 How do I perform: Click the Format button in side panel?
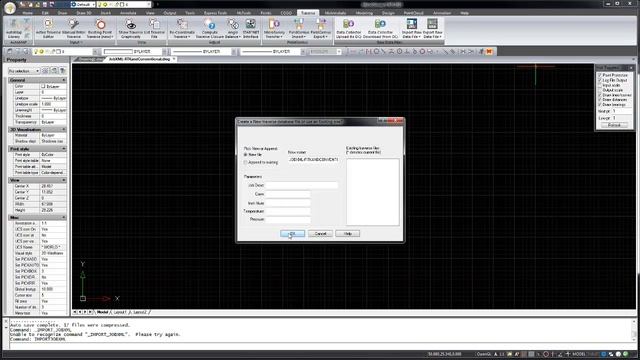click(614, 125)
